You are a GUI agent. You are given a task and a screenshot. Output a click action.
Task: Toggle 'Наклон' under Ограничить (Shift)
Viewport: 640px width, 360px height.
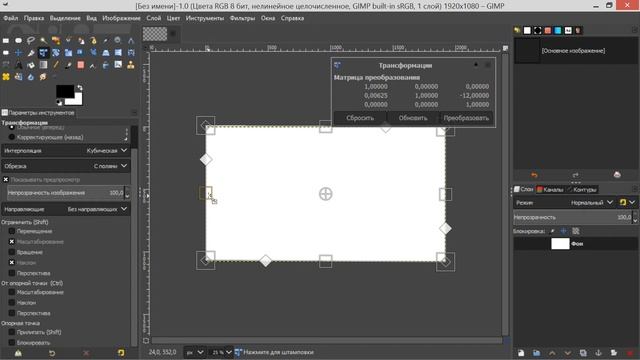12,263
